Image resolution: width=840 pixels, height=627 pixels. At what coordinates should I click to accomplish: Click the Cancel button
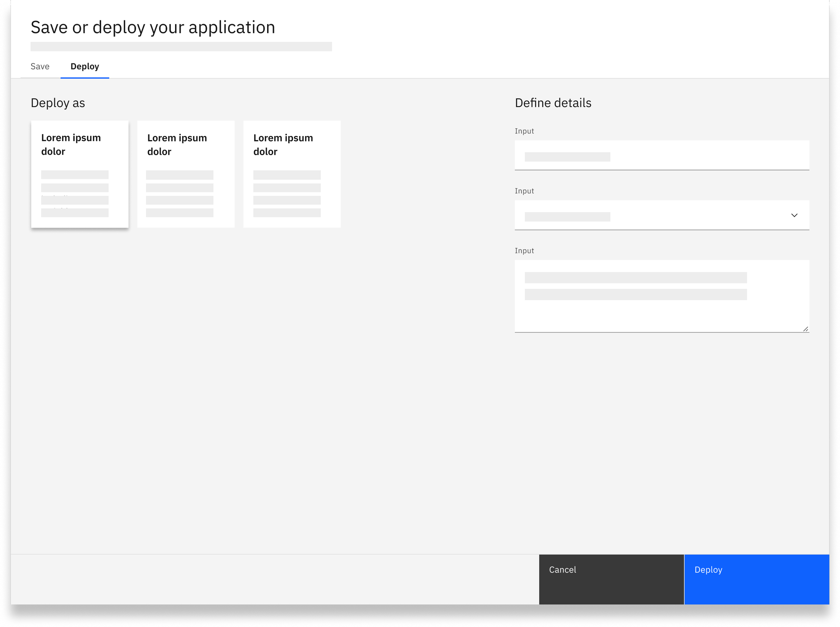pyautogui.click(x=612, y=579)
